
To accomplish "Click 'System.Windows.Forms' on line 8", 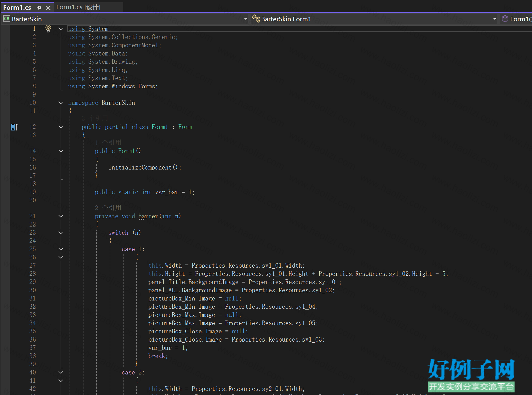I will click(x=122, y=86).
